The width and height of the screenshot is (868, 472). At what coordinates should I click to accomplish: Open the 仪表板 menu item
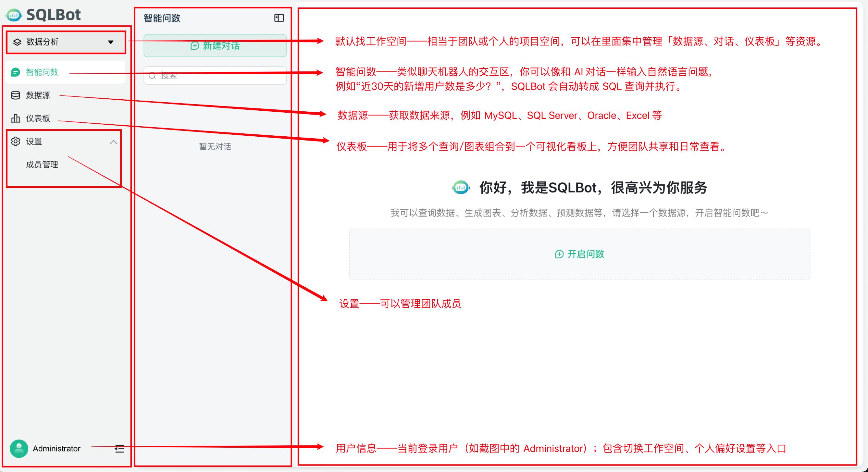tap(65, 118)
